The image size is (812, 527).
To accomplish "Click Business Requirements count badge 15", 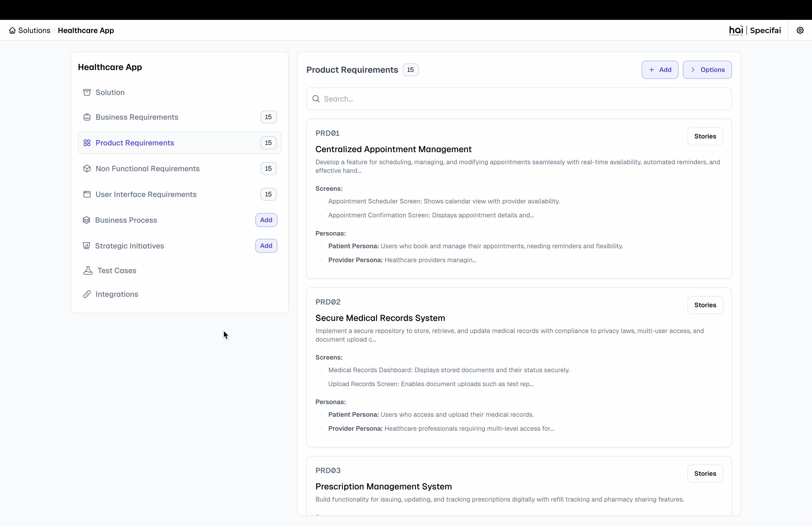I will (269, 117).
